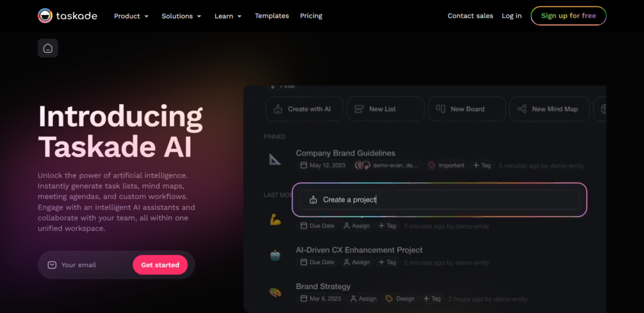This screenshot has height=313, width=644.
Task: Expand the Solutions dropdown menu
Action: click(x=182, y=16)
